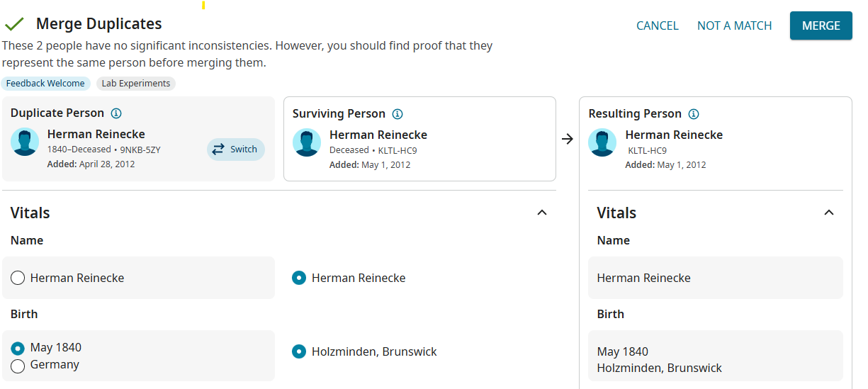Select the May 1840 birth date radio
868x389 pixels.
click(18, 348)
